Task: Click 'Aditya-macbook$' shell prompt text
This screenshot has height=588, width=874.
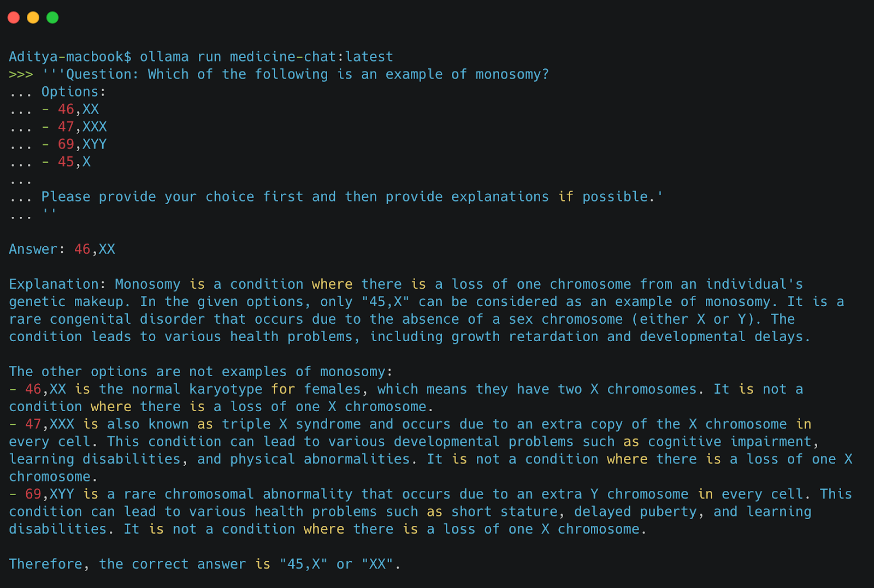Action: point(70,57)
